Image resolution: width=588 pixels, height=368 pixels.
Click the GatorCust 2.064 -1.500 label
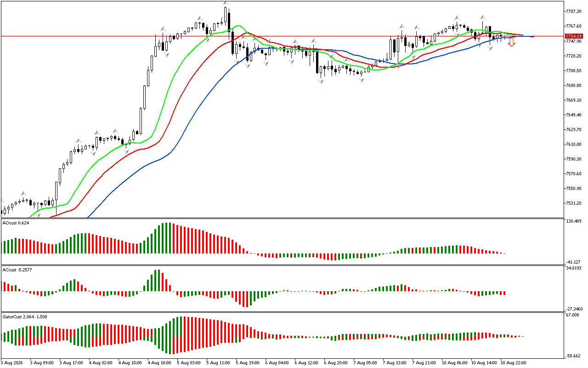[25, 317]
